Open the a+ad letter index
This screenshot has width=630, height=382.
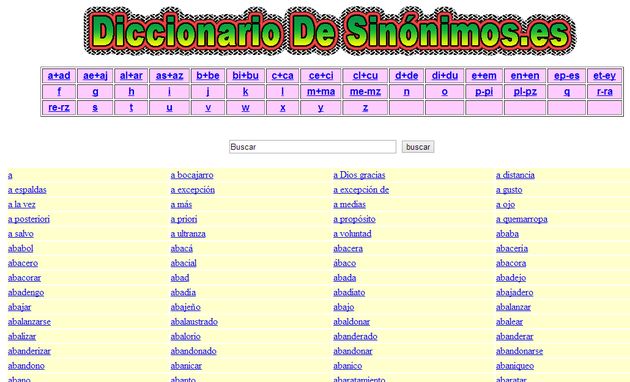coord(59,76)
